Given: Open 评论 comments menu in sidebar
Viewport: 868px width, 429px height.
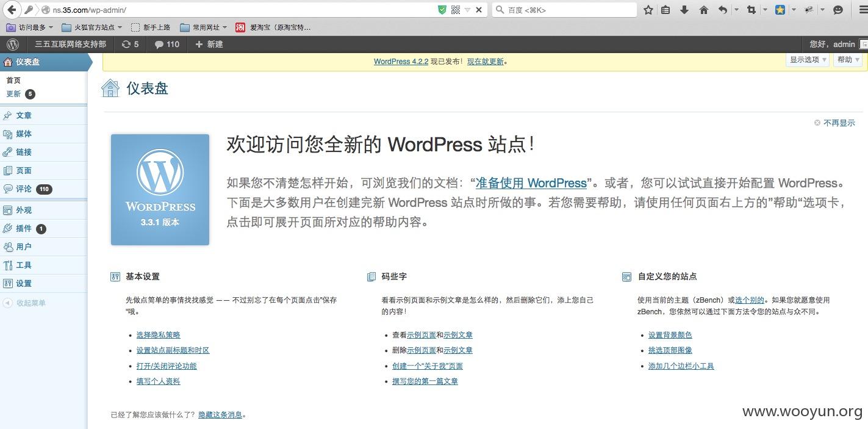Looking at the screenshot, I should [x=24, y=189].
